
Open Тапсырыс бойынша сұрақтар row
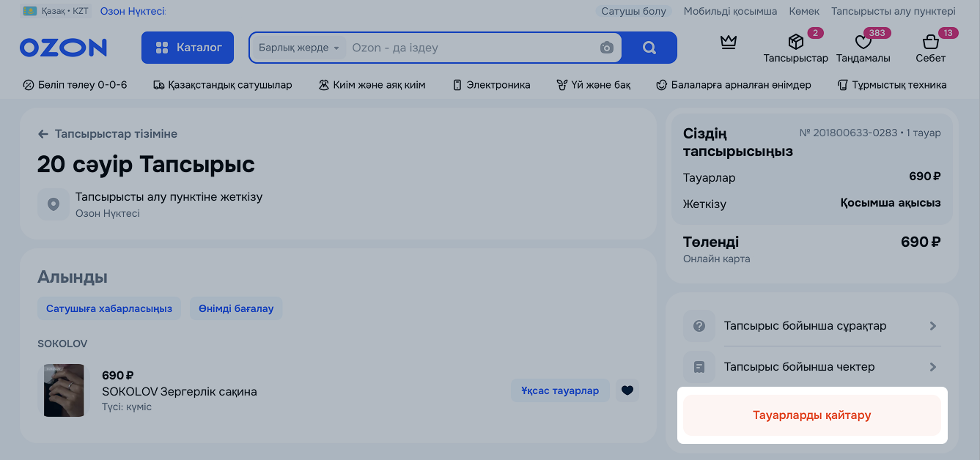click(x=812, y=326)
